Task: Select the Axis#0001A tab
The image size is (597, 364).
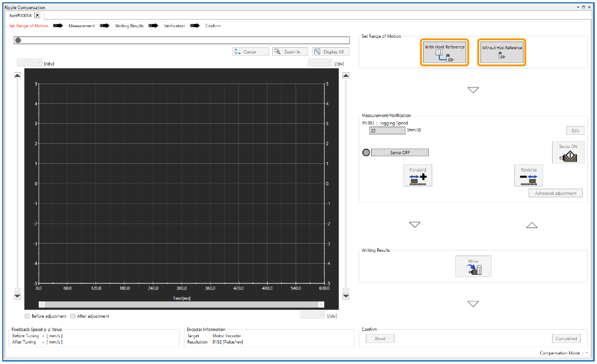Action: [21, 15]
